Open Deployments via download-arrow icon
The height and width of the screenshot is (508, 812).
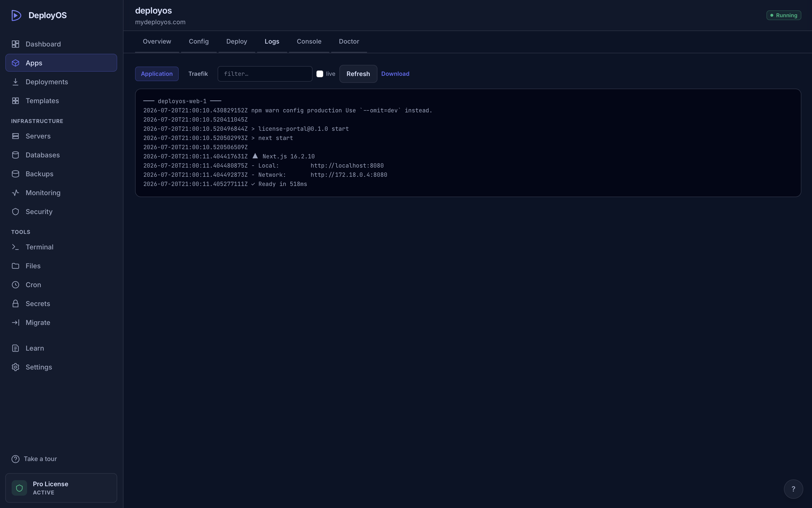15,82
